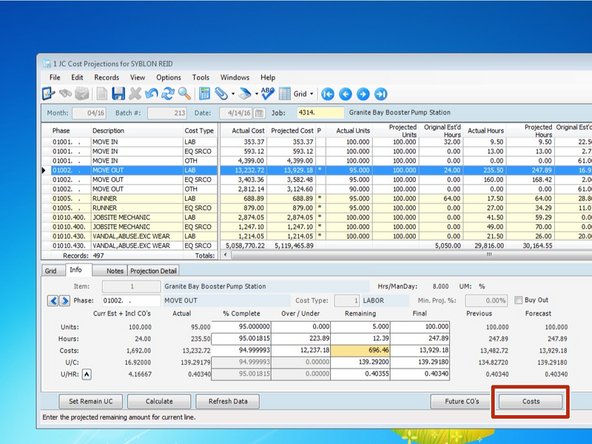Viewport: 592px width, 444px height.
Task: Toggle the Buy Out checkbox
Action: (x=518, y=300)
